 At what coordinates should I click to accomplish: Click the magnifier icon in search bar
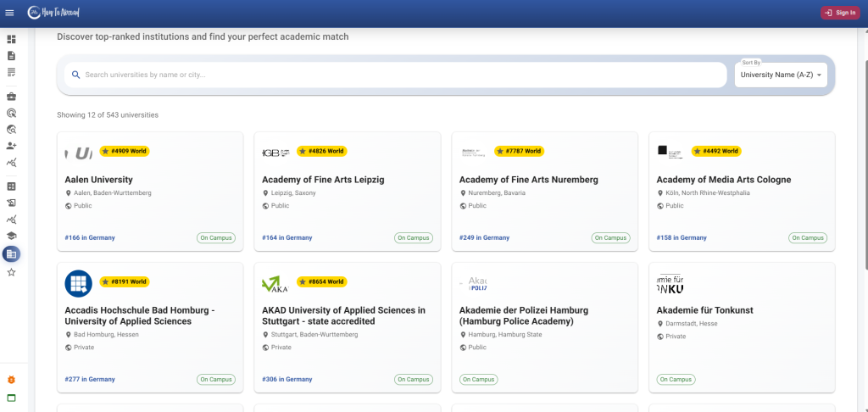click(75, 75)
